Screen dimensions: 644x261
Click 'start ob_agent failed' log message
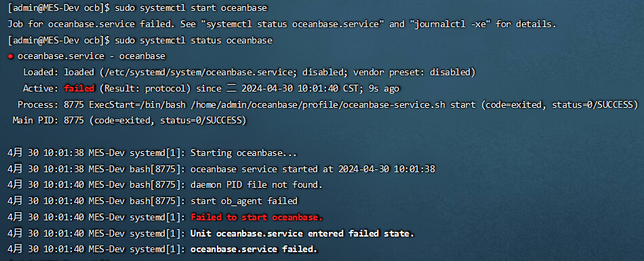click(244, 201)
